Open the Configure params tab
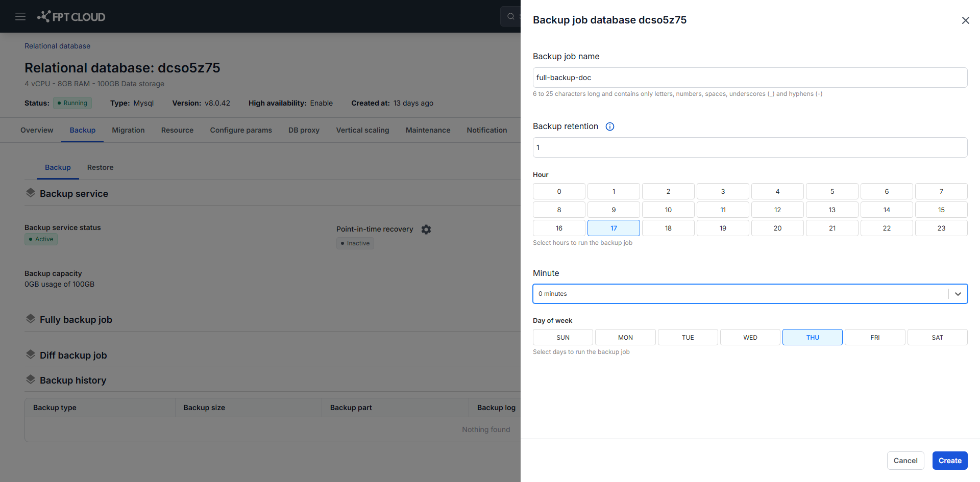Screen dimensions: 980x482 241,130
